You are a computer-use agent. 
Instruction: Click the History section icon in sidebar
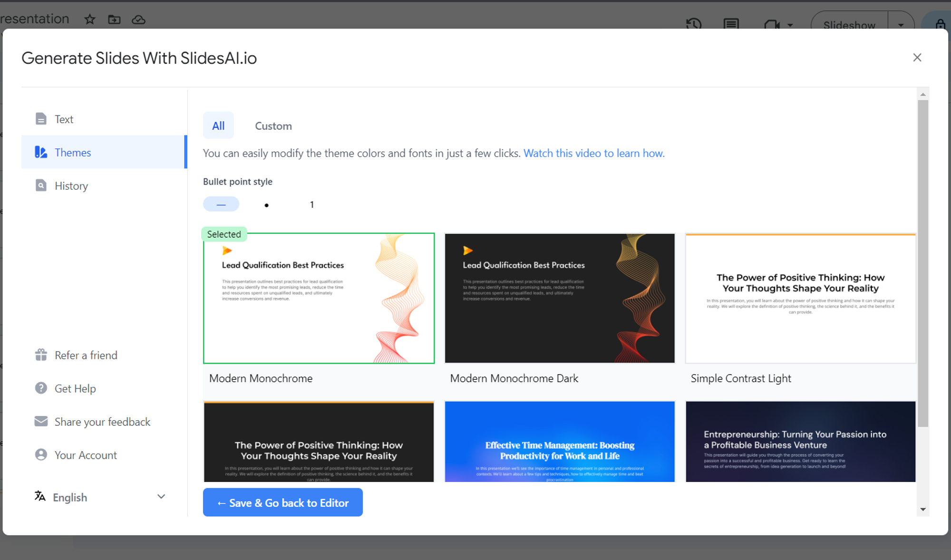[x=41, y=185]
